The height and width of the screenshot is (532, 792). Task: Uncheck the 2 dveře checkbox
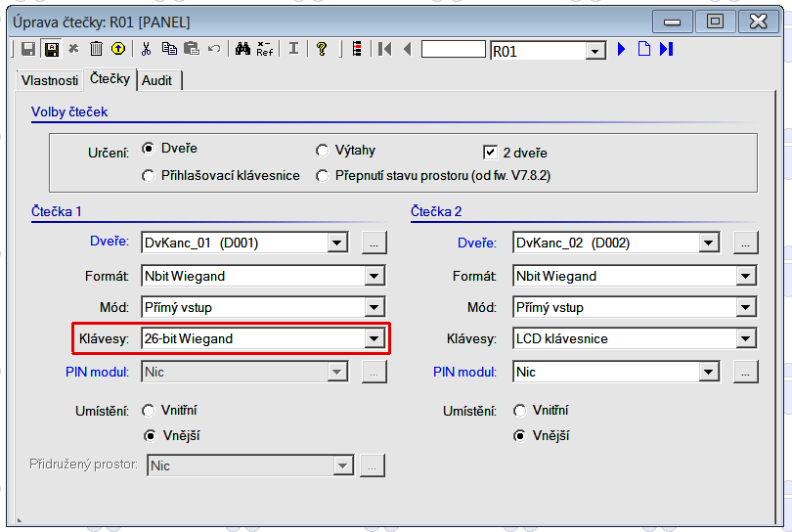(491, 153)
